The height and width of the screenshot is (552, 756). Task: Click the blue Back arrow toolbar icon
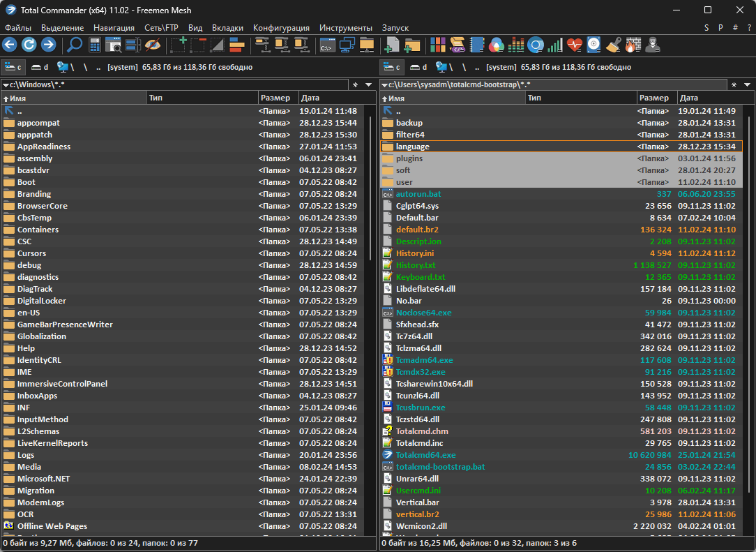pos(10,45)
